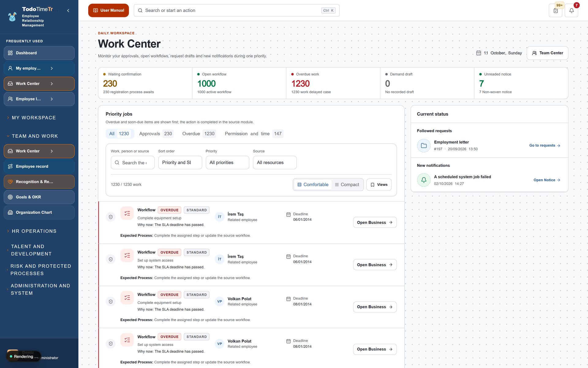This screenshot has height=368, width=588.
Task: Click the VP avatar on 'Complete equipment setup' row
Action: click(220, 301)
